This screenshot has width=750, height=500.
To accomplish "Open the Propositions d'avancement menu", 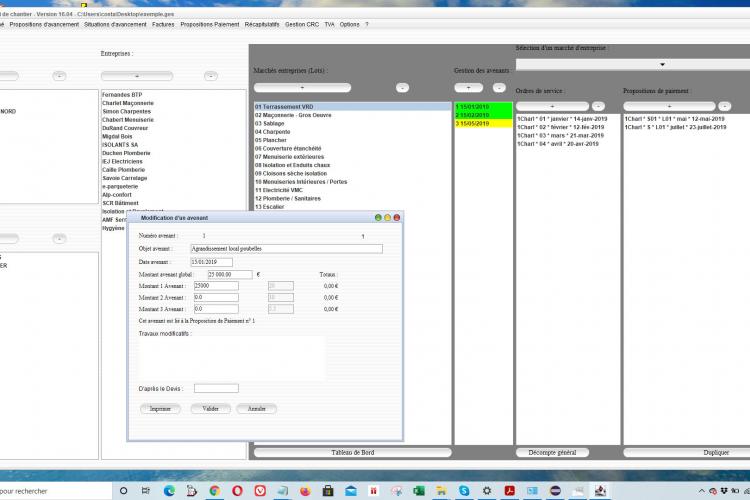I will tap(44, 24).
